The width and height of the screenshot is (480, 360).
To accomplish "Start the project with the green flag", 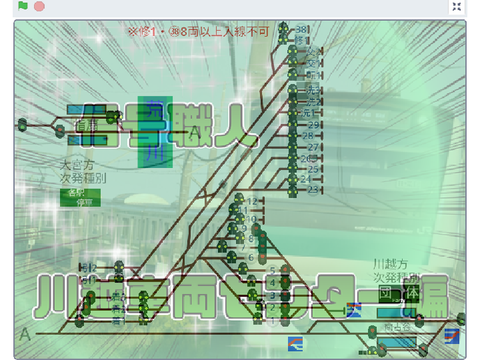I will click(x=23, y=6).
